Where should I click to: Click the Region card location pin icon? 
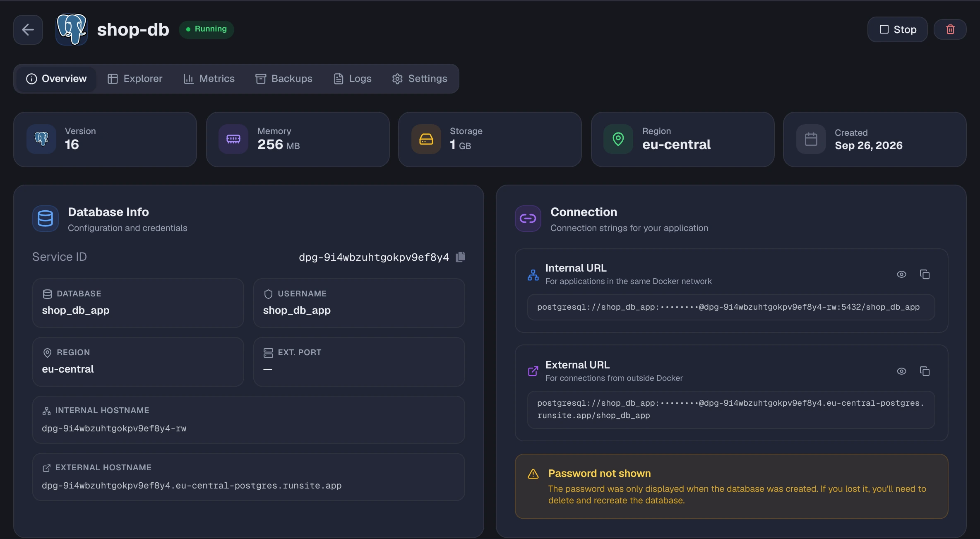pos(618,139)
